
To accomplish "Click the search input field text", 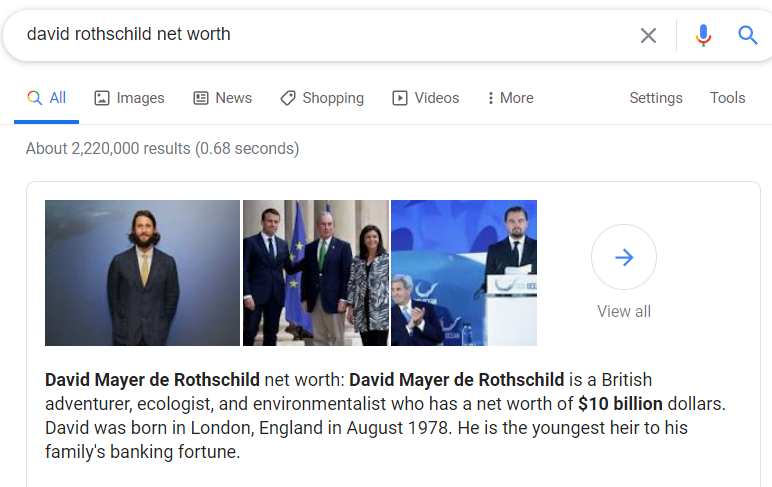I will coord(129,34).
